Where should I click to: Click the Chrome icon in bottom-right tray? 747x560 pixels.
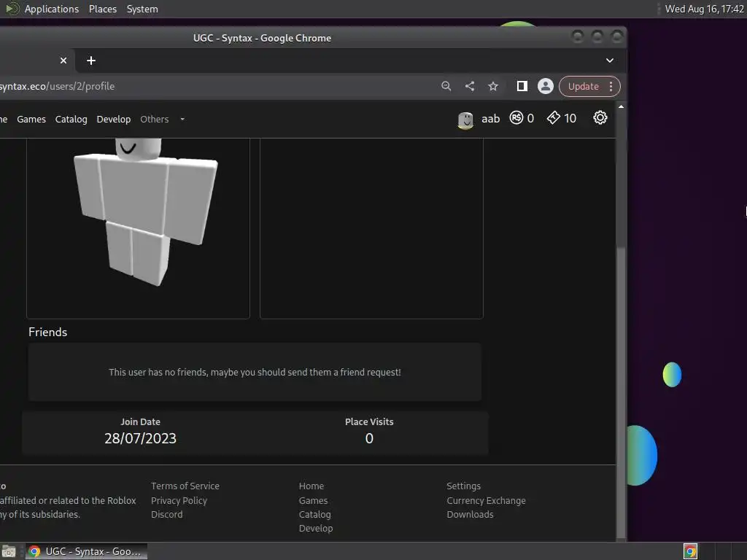pyautogui.click(x=690, y=551)
